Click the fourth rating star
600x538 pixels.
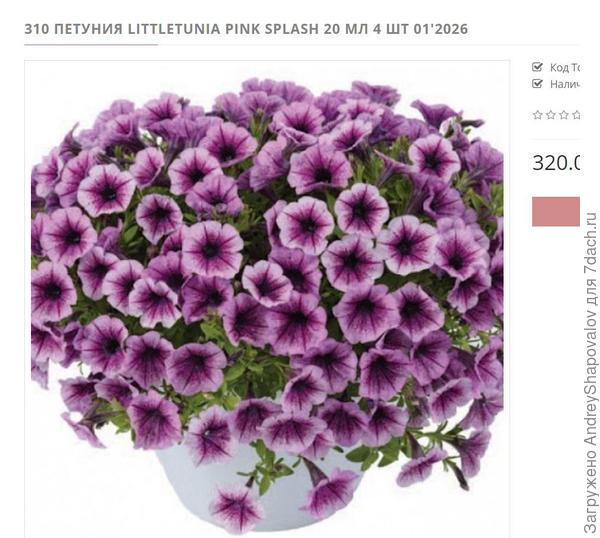tap(576, 115)
